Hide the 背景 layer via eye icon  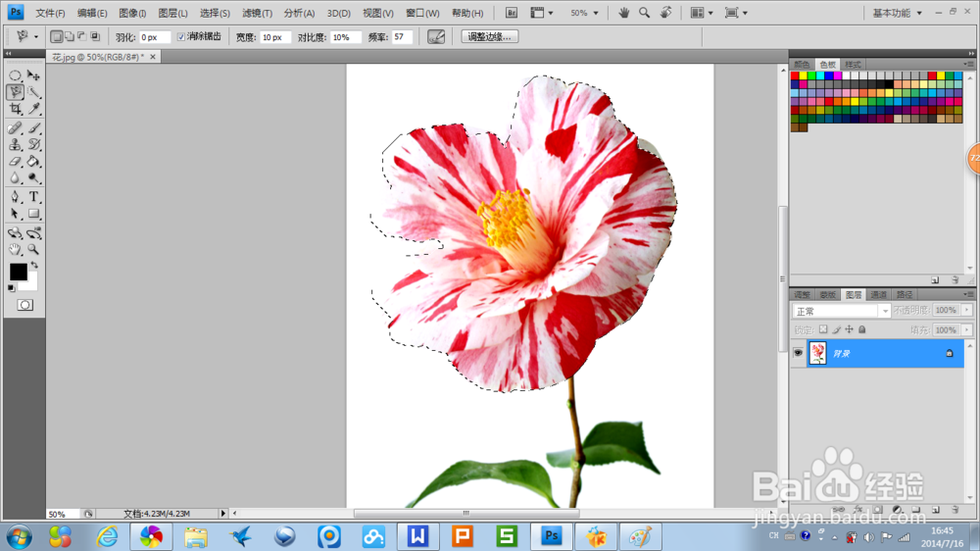click(x=798, y=353)
